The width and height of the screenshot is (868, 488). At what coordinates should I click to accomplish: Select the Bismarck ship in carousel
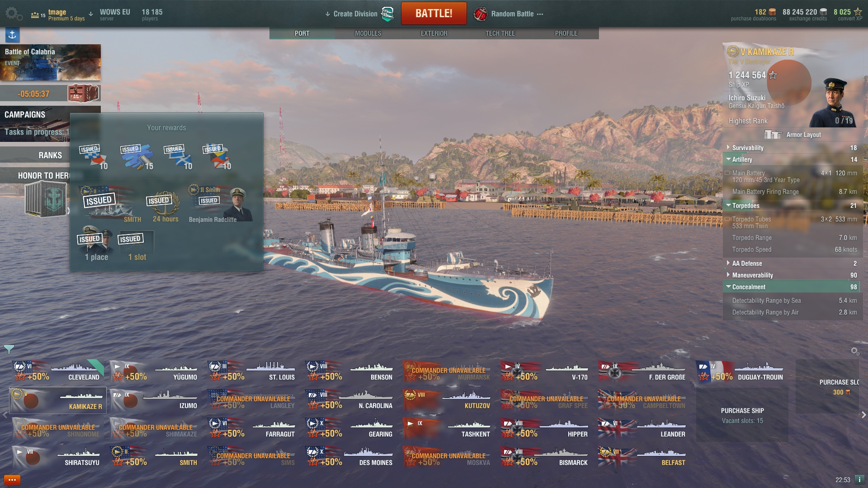(545, 456)
